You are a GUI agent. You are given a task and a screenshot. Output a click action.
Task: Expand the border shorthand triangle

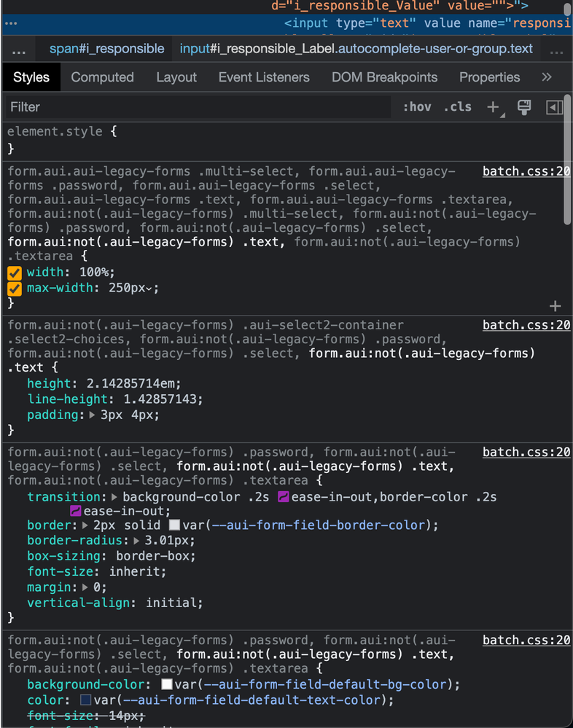(85, 525)
